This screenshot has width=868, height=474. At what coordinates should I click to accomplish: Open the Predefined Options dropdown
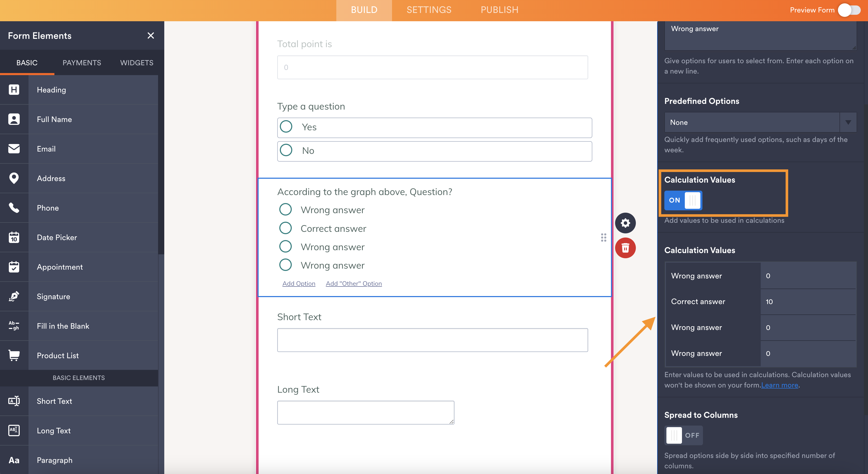coord(760,122)
